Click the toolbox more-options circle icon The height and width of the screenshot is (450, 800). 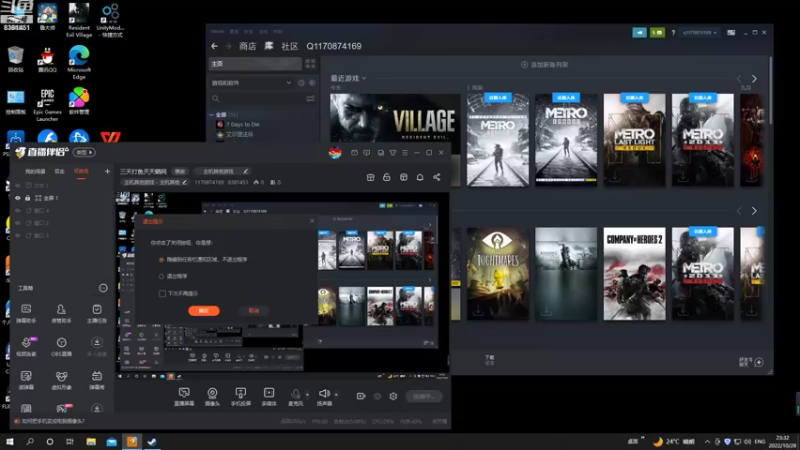click(103, 288)
